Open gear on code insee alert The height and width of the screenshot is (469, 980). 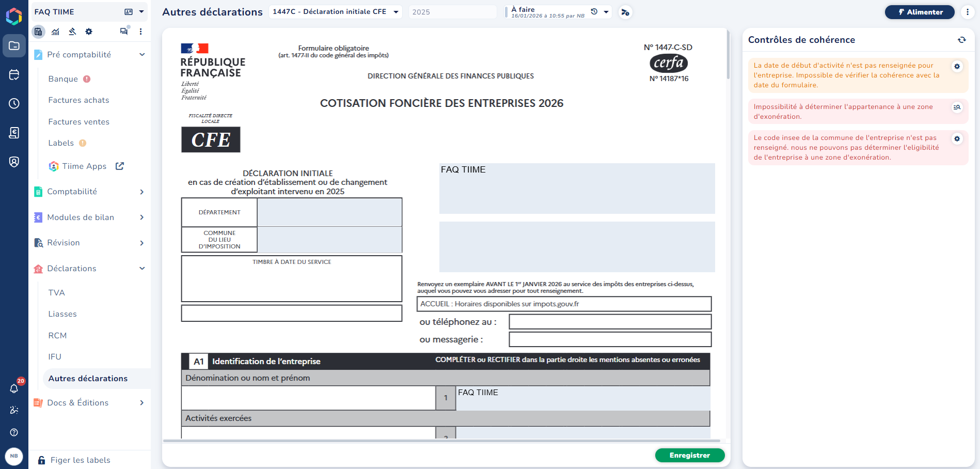[957, 139]
